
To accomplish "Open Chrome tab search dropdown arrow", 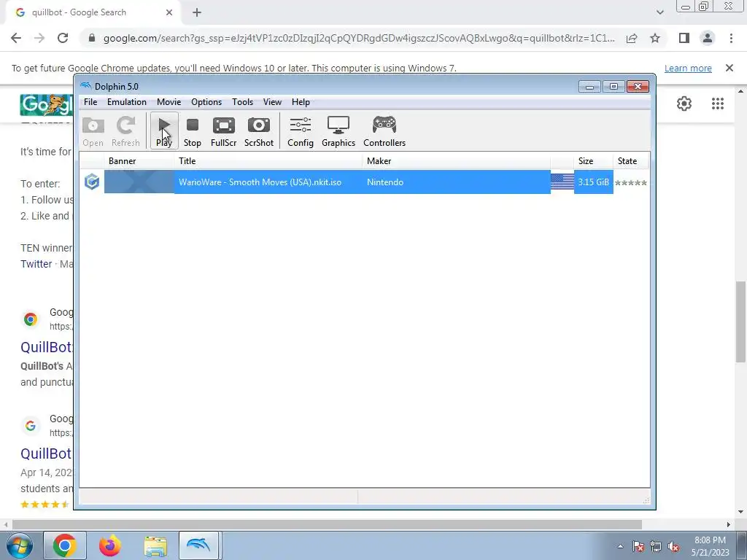I will coord(659,12).
